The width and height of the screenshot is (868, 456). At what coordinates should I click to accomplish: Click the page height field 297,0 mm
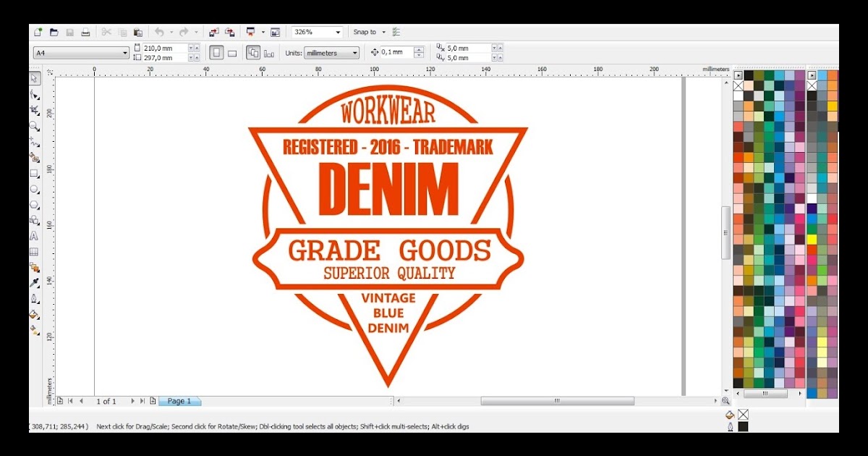165,57
